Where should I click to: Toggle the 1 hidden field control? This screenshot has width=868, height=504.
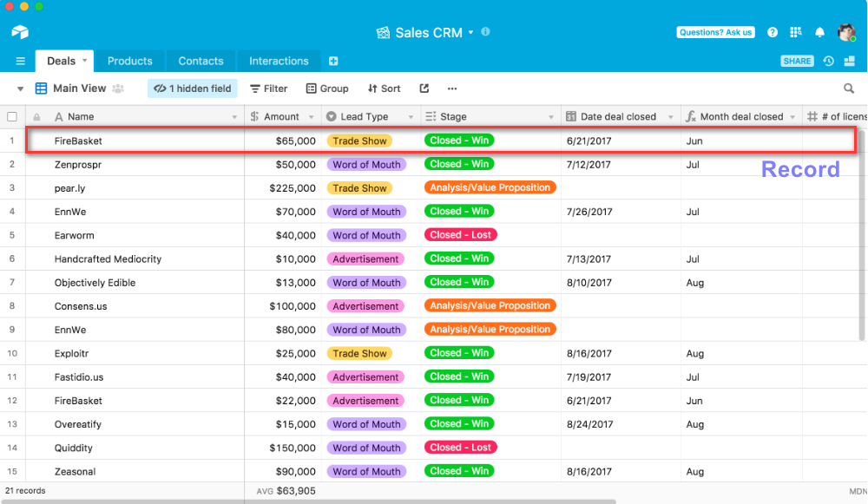coord(193,88)
